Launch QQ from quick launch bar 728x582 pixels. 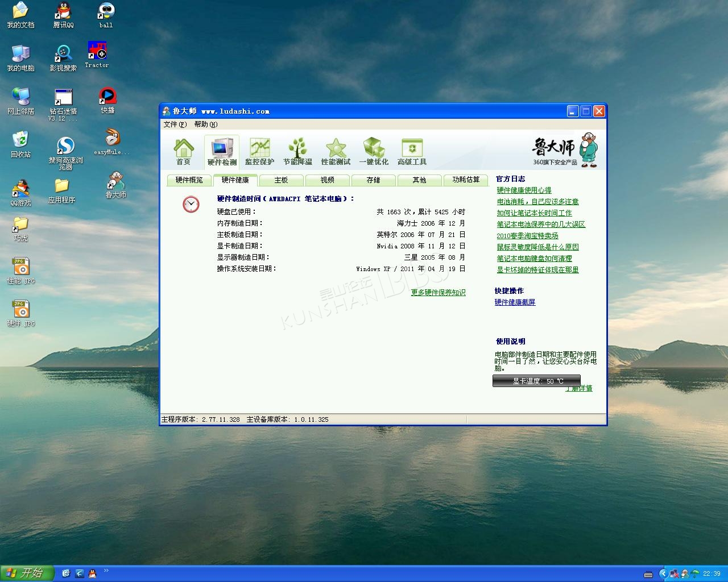click(x=92, y=573)
